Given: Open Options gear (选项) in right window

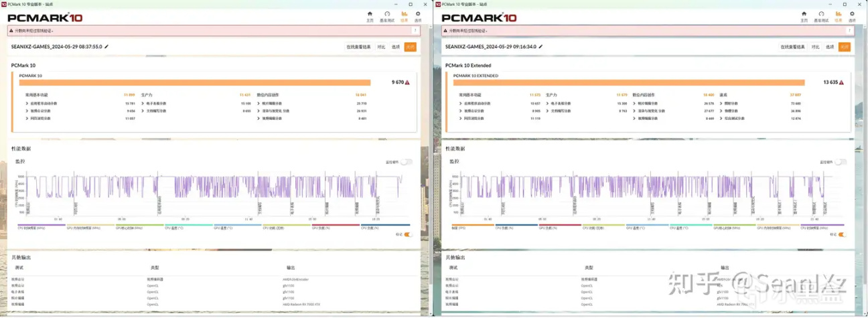Looking at the screenshot, I should coord(852,16).
